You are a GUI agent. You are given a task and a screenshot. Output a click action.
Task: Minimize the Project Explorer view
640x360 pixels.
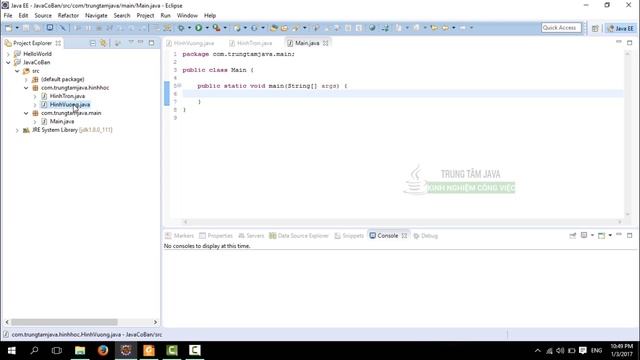(141, 42)
